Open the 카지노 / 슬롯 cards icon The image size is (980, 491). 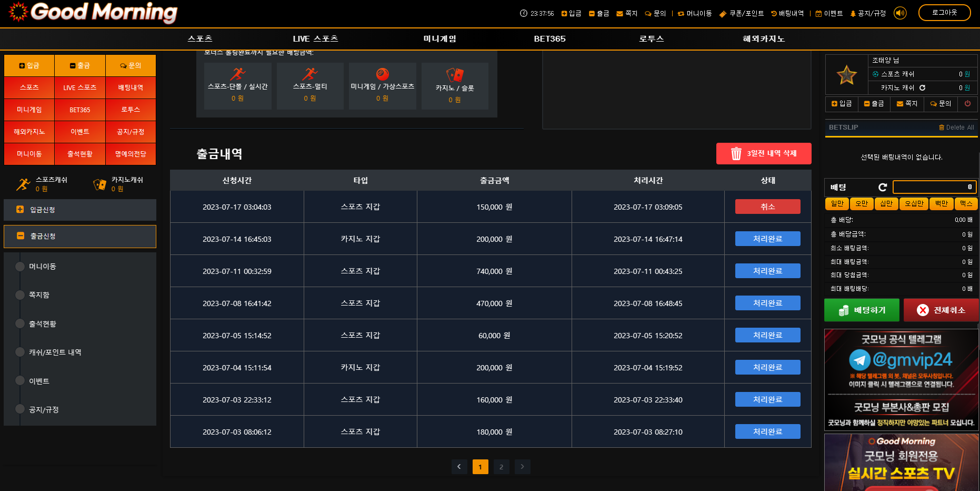(x=455, y=75)
